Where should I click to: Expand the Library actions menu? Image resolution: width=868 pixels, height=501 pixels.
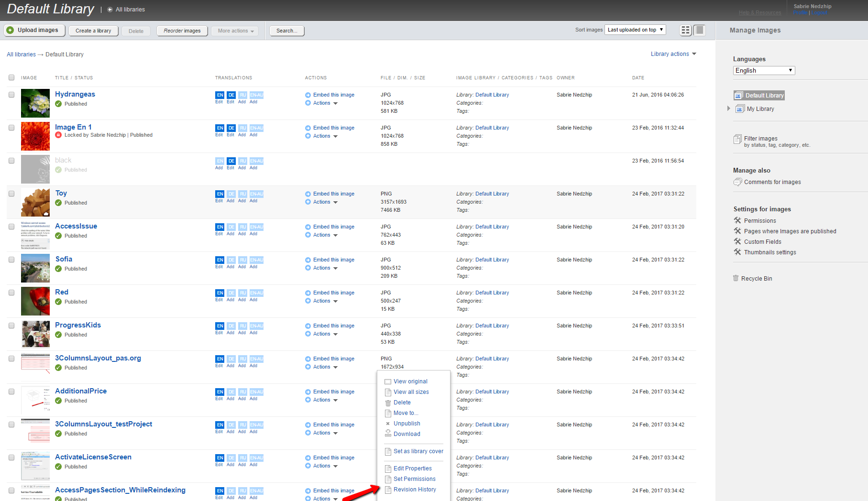click(673, 54)
